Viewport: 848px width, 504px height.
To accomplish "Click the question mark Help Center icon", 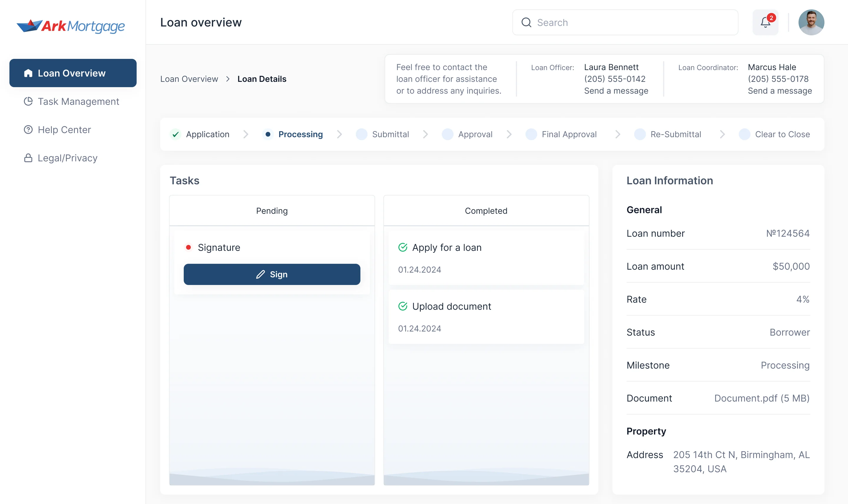I will point(28,130).
